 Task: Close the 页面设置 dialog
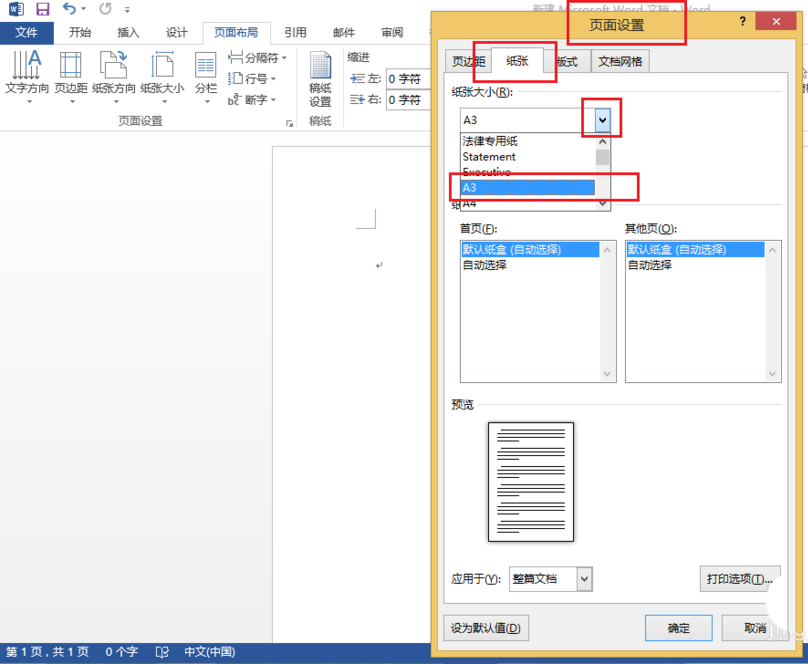[776, 21]
